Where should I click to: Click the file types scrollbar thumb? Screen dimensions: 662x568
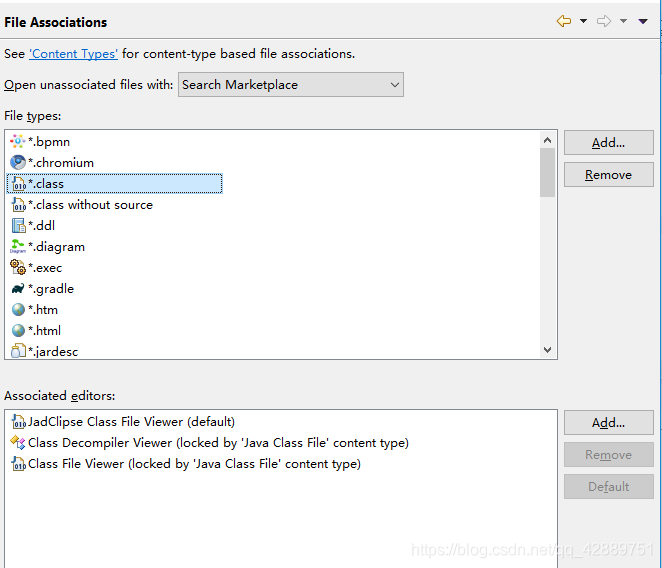(x=548, y=172)
